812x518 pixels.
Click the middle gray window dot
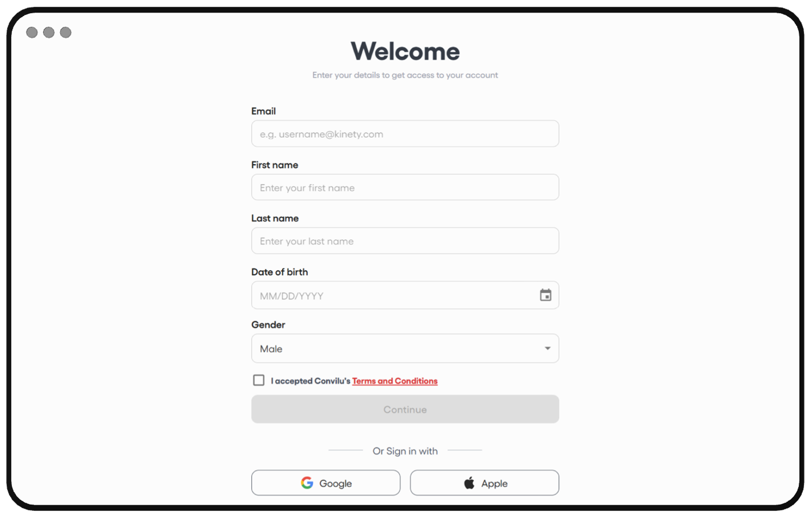(x=49, y=32)
